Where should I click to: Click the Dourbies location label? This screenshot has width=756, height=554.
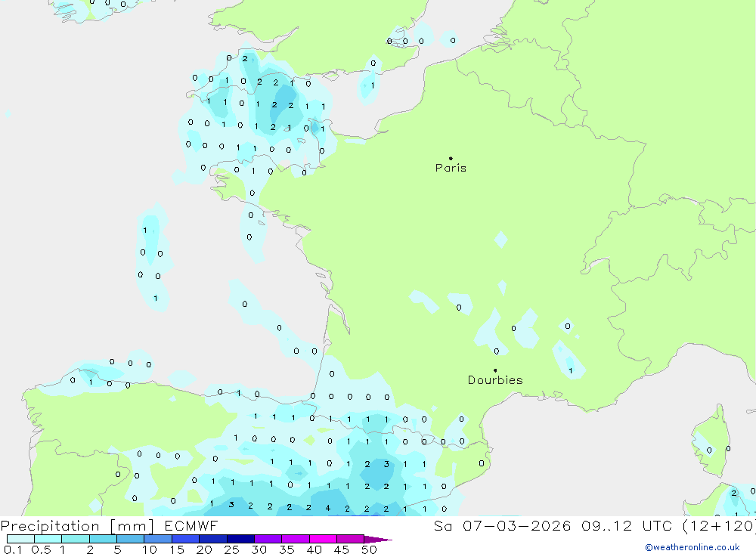pos(495,380)
